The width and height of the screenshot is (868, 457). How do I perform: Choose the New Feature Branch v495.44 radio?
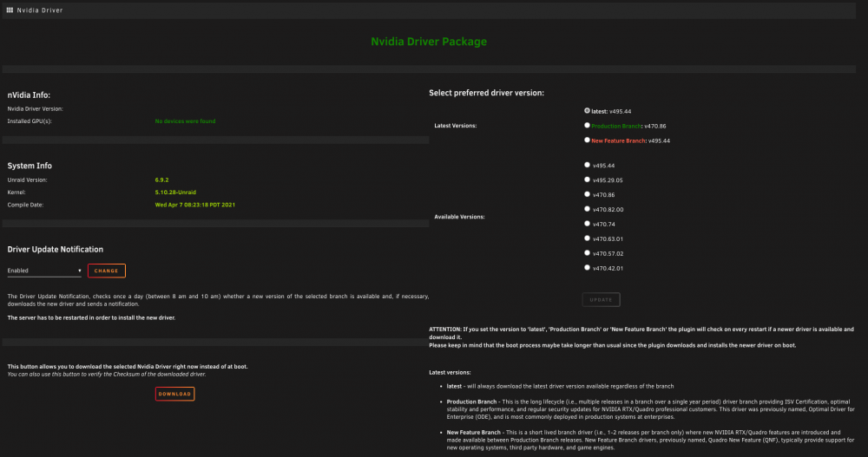587,140
